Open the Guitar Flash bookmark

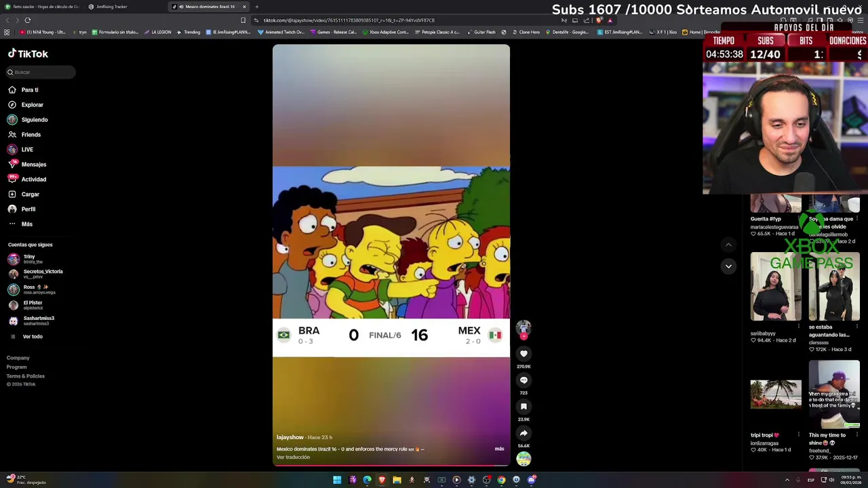tap(481, 32)
